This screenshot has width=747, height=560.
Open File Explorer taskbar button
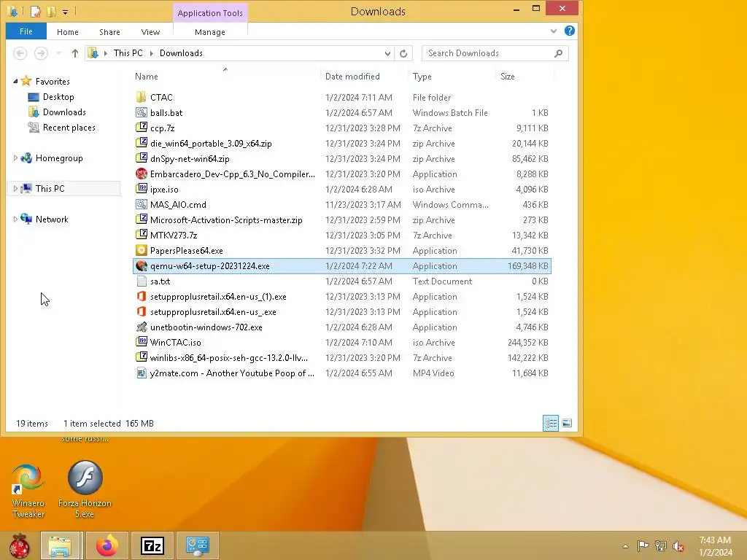pyautogui.click(x=60, y=545)
